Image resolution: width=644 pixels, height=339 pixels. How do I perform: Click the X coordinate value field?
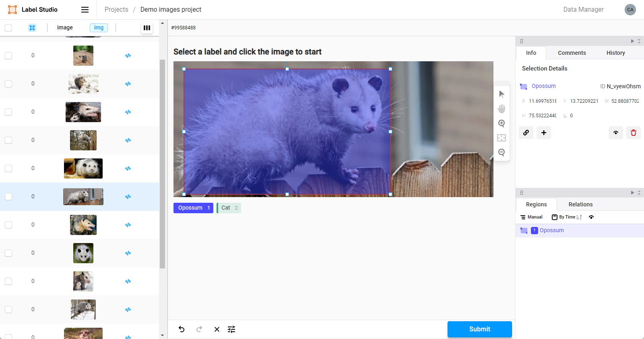pyautogui.click(x=543, y=101)
